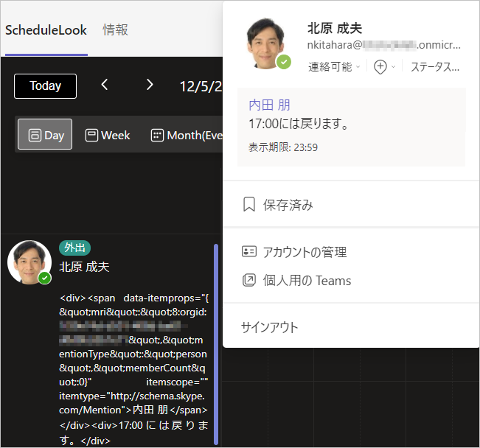
Task: Switch to the 情報 tab
Action: click(x=116, y=30)
